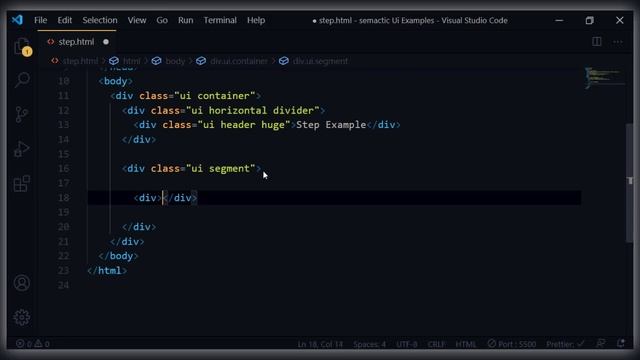Expand body breadcrumb item
Viewport: 640px width, 360px height.
[175, 61]
